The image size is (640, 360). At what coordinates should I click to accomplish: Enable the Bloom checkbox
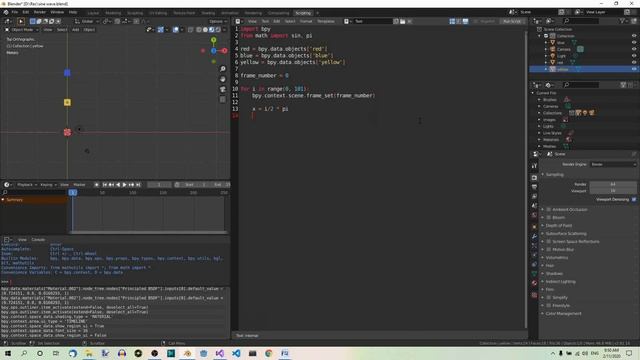[x=549, y=218]
